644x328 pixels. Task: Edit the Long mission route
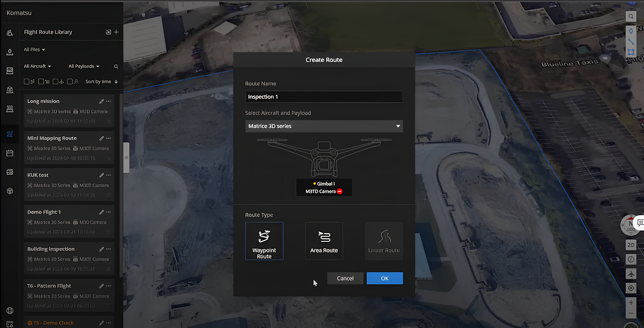coord(101,101)
